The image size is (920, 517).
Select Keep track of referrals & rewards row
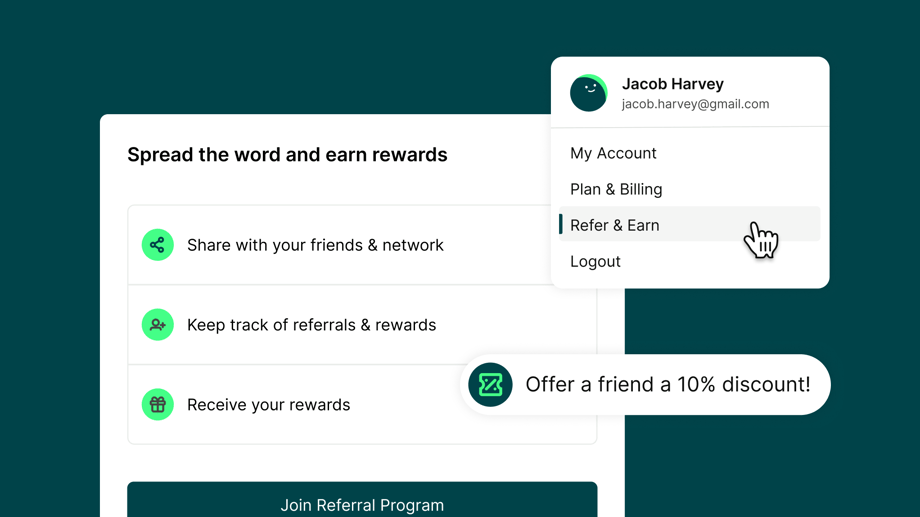click(x=362, y=325)
